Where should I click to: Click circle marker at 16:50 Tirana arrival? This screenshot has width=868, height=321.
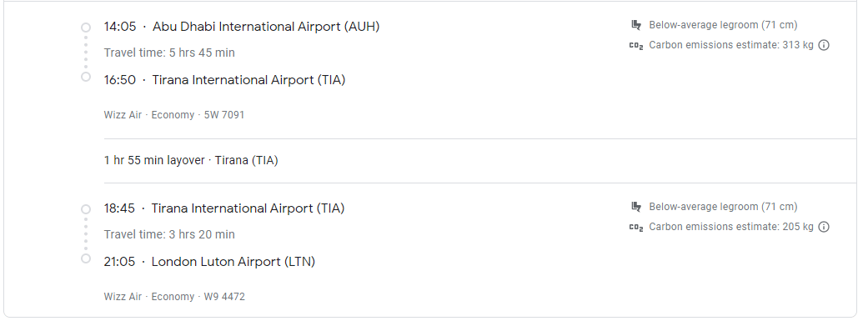86,77
